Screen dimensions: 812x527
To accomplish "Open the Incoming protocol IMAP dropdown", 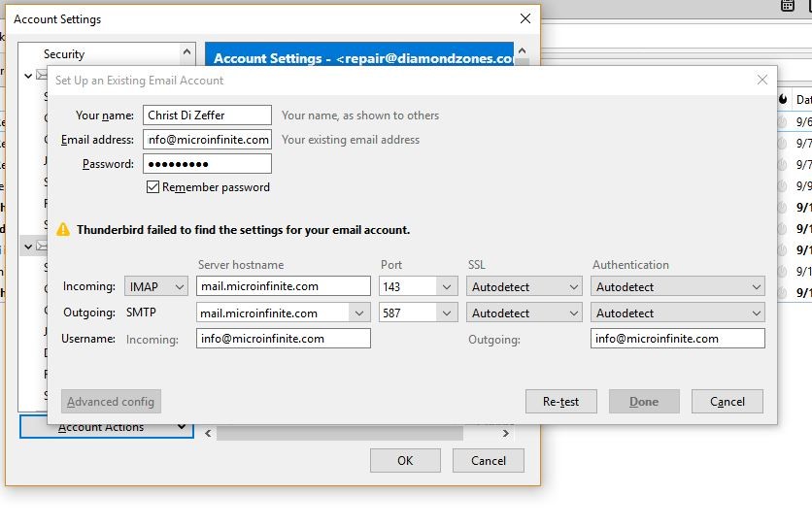I will [155, 286].
